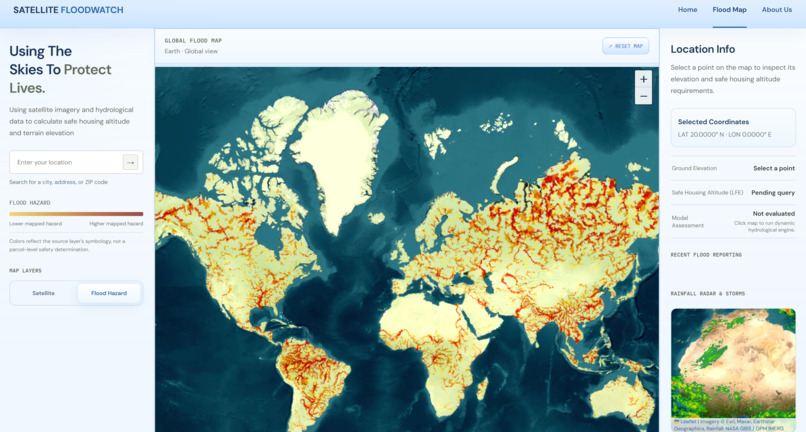
Task: Click the "Location Info" heading
Action: pyautogui.click(x=703, y=49)
